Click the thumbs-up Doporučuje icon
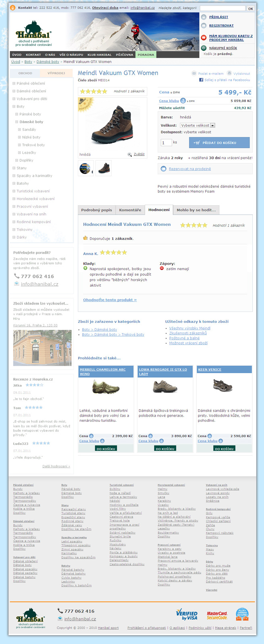The image size is (264, 644). coord(85,238)
